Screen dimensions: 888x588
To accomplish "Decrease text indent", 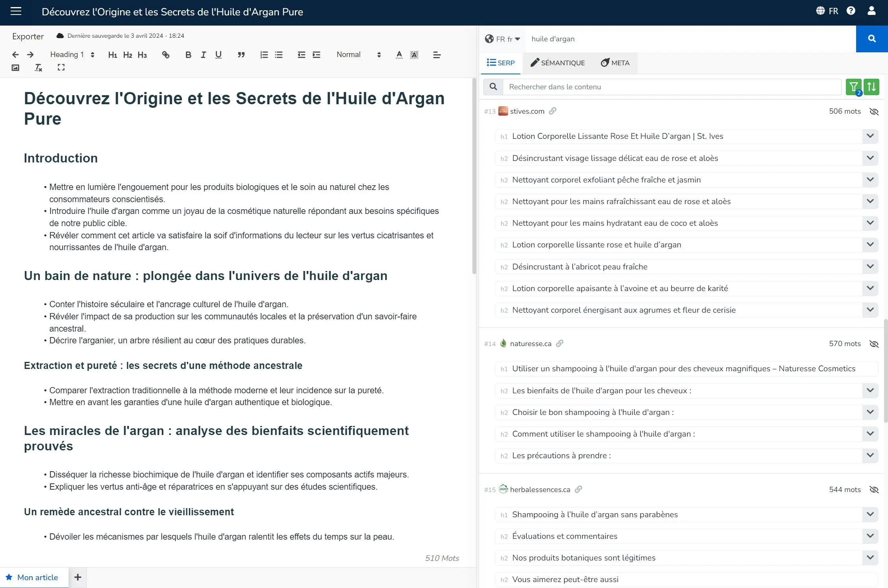I will (301, 55).
